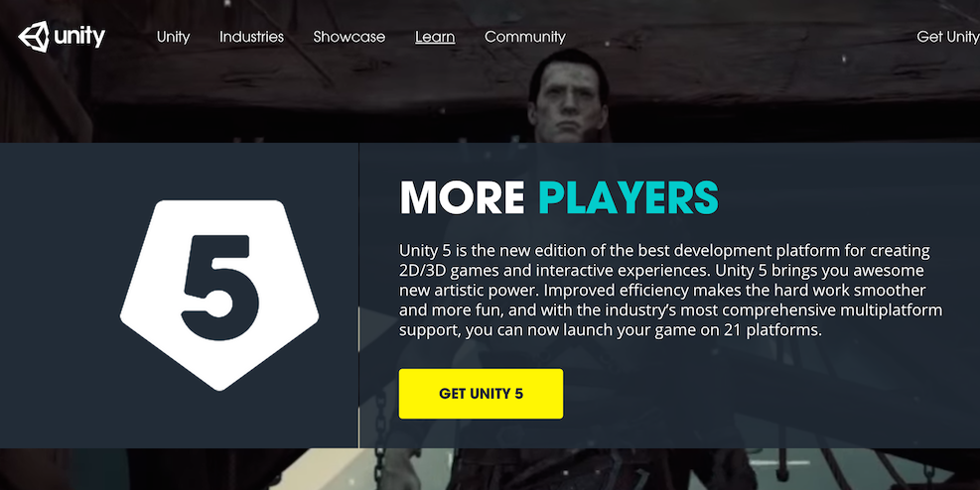
Task: Go to the Showcase section
Action: pyautogui.click(x=349, y=37)
